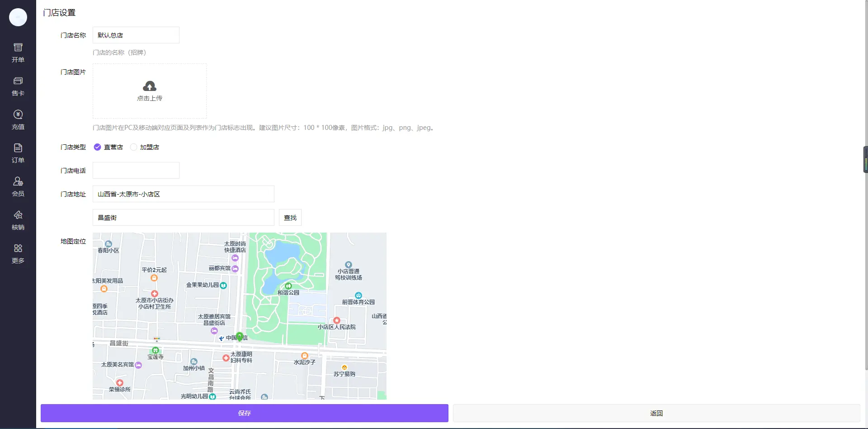Click into the empty 门店电话 phone field
Screen dimensions: 868x429
136,171
